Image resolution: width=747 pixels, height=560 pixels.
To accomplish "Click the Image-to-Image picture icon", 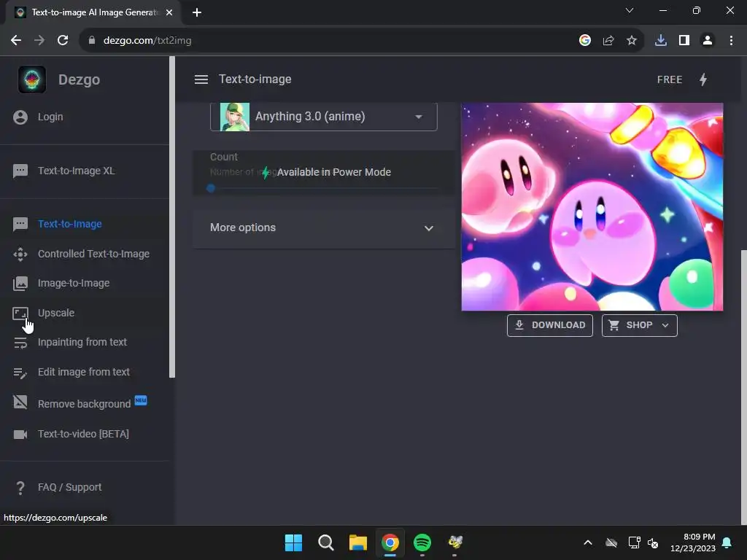I will coord(20,284).
